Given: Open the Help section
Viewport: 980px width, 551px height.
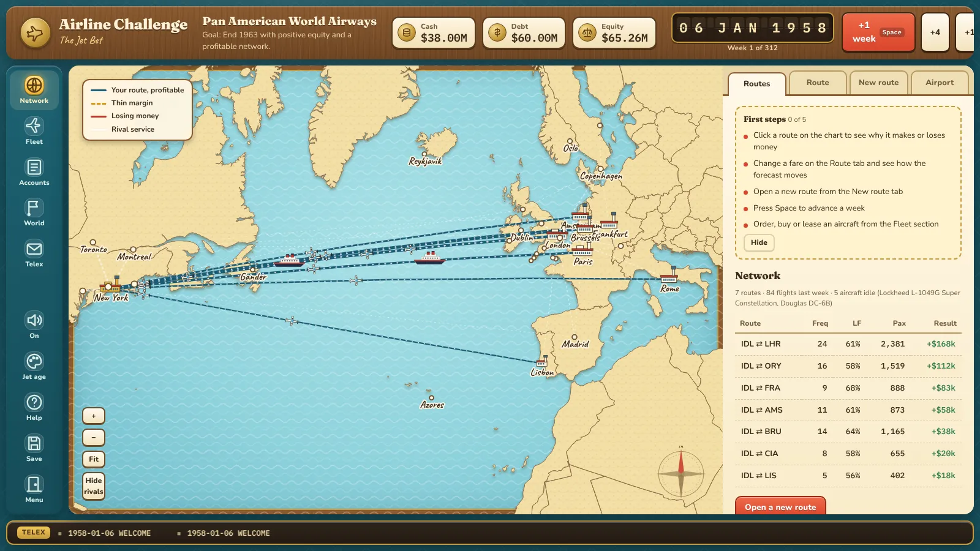Looking at the screenshot, I should point(34,407).
